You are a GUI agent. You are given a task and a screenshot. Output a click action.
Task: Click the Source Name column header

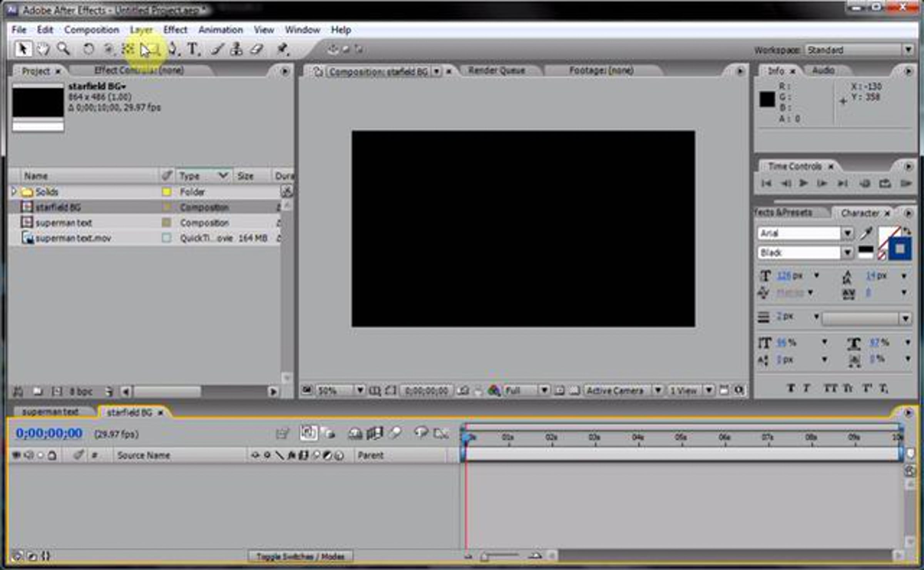pos(144,455)
